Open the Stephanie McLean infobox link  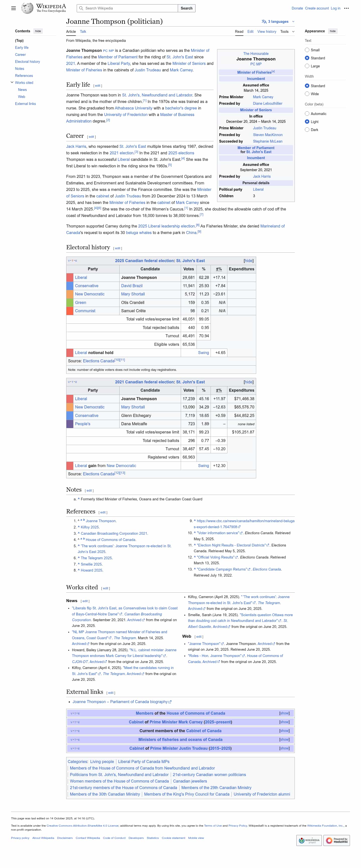click(x=268, y=141)
